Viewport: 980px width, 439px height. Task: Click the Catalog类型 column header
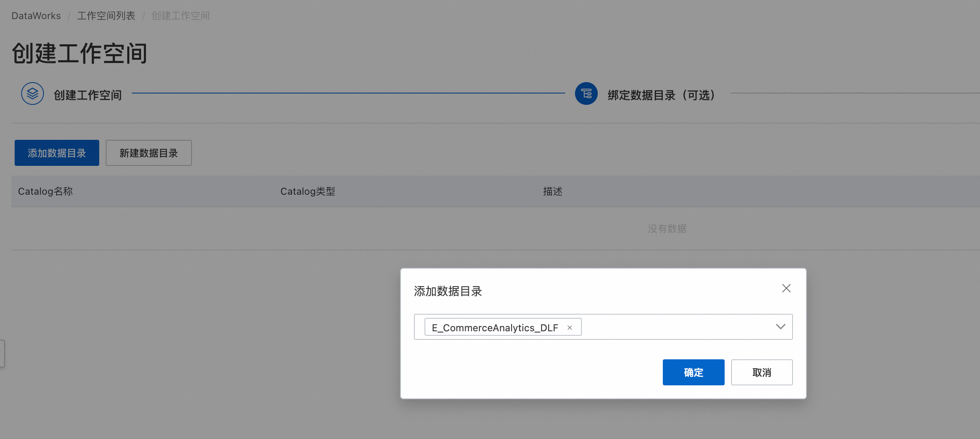coord(308,191)
